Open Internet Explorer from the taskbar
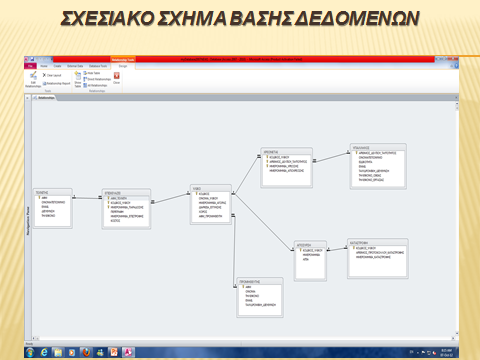Screen dimensions: 480x360 tap(44, 352)
